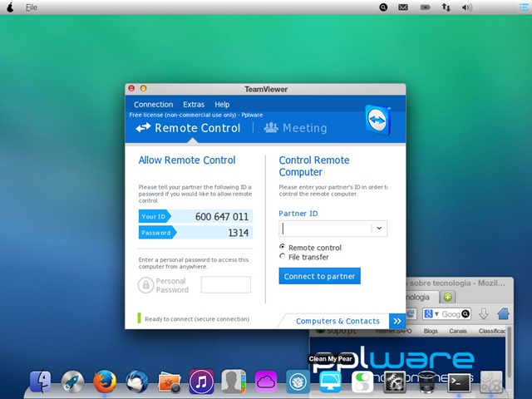Click the Remote Control arrows icon
The width and height of the screenshot is (532, 399).
(x=143, y=128)
